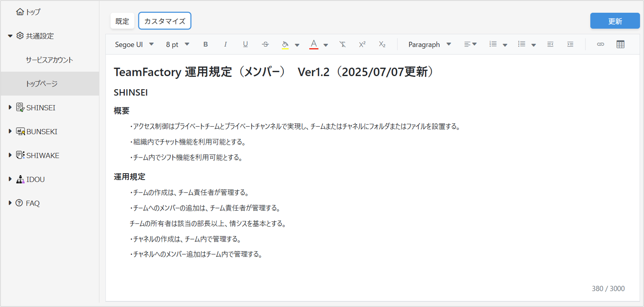Apply subscript formatting

(x=382, y=44)
